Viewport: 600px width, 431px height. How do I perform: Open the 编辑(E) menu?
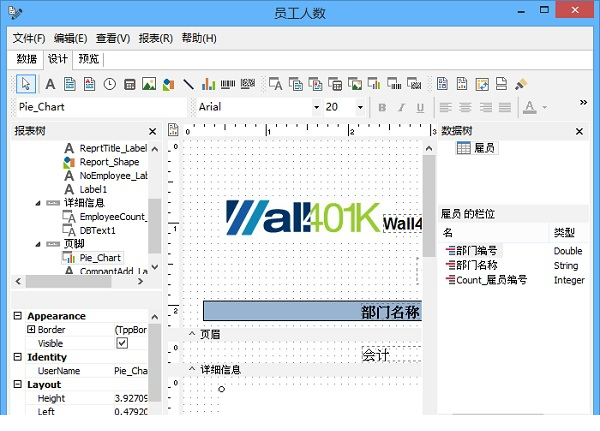pos(70,38)
